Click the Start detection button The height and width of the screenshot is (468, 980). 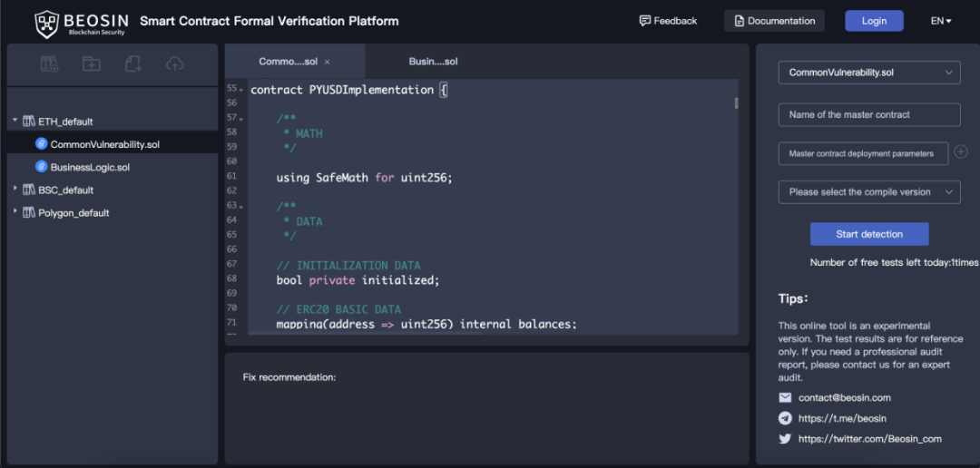[x=869, y=234]
